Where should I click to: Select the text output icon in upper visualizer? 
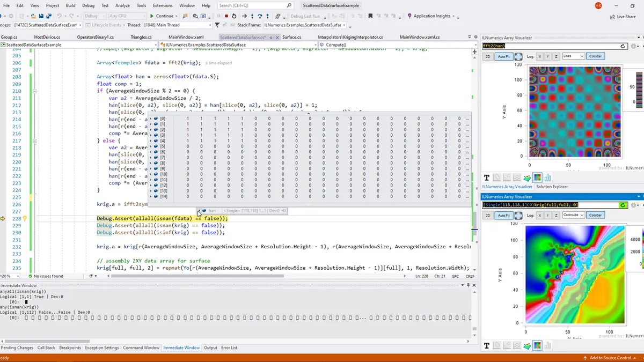[487, 178]
